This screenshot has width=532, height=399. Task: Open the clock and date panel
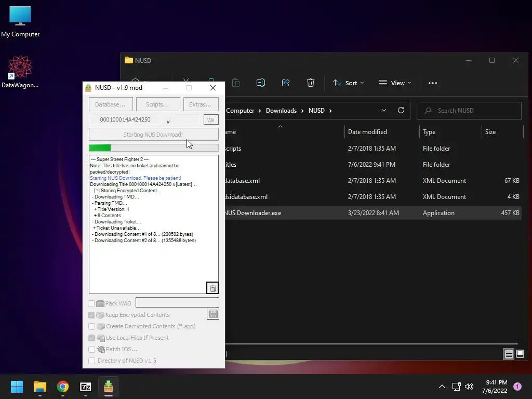(495, 387)
